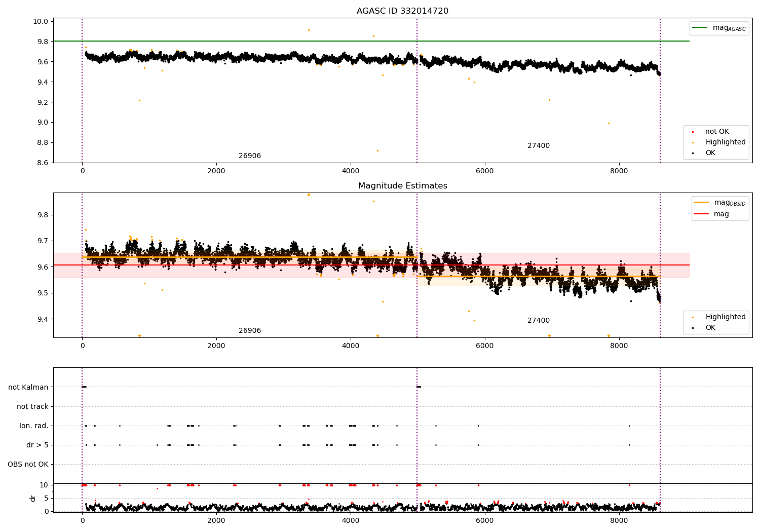
Task: Click x-axis tick 6000 under Magnitude Estimates plot
Action: (x=485, y=346)
